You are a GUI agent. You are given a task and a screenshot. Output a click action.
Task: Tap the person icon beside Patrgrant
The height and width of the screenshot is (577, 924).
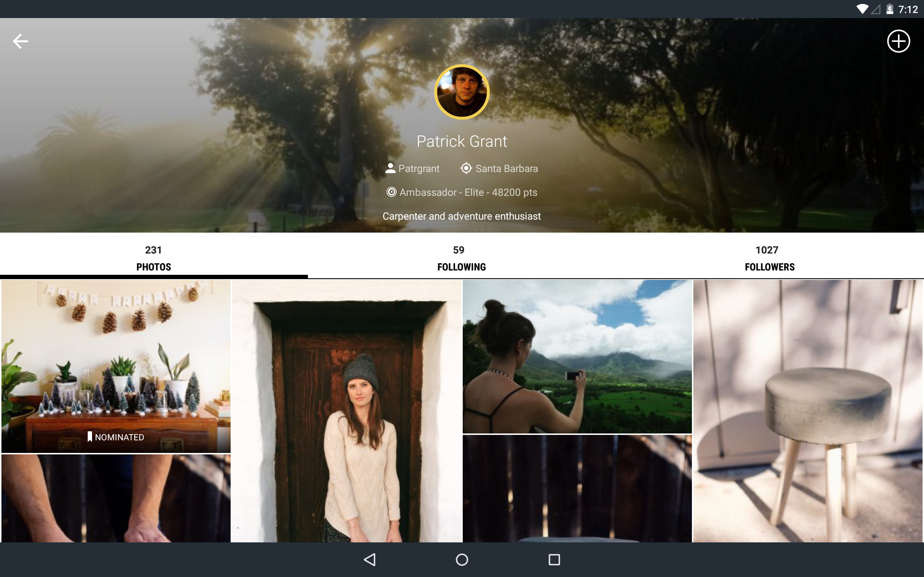[390, 168]
